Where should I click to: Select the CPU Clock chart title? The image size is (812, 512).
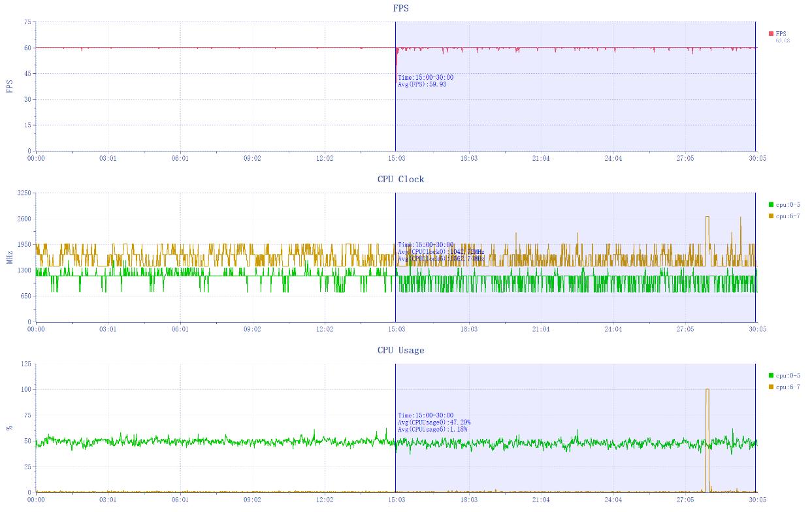tap(400, 179)
